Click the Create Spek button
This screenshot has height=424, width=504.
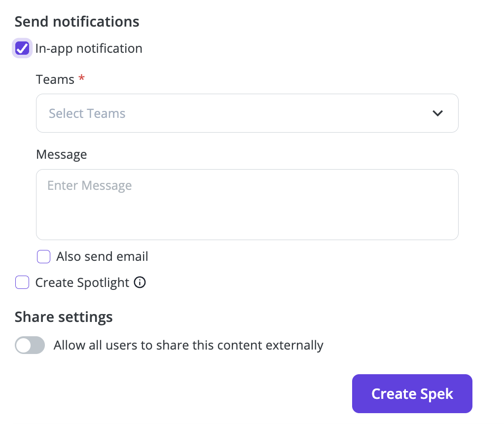[x=412, y=394]
